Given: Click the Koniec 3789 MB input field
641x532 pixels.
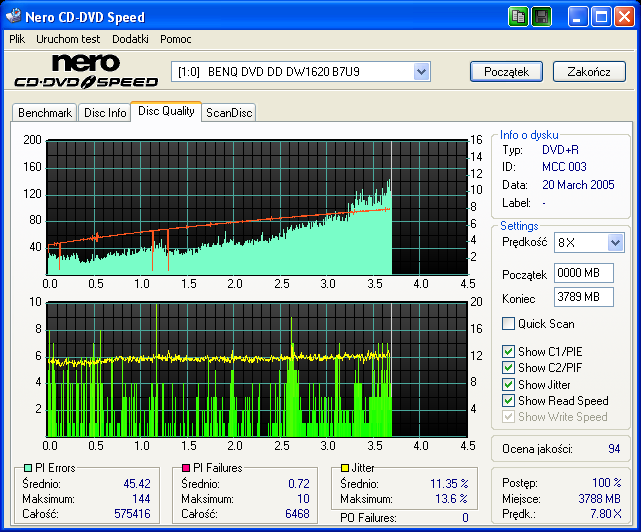Looking at the screenshot, I should (x=584, y=297).
